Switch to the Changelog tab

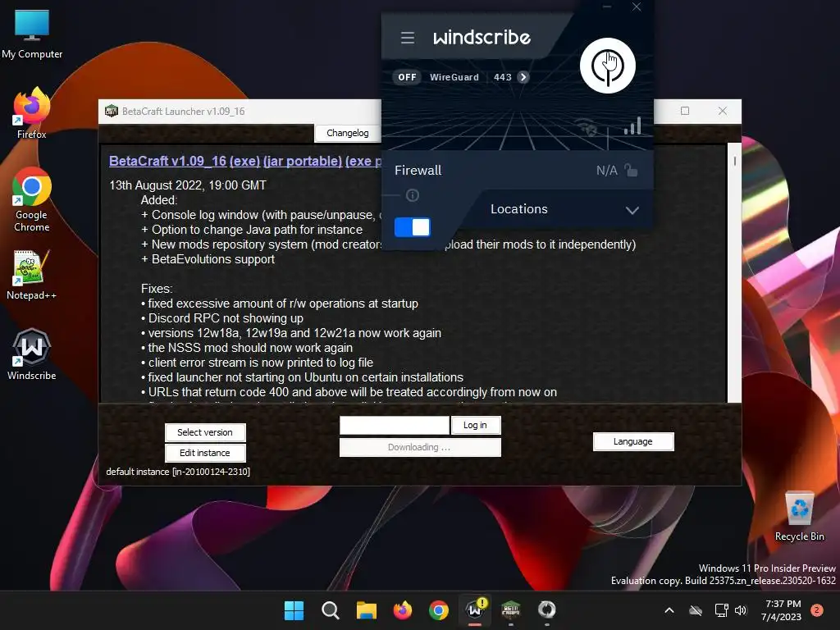348,133
